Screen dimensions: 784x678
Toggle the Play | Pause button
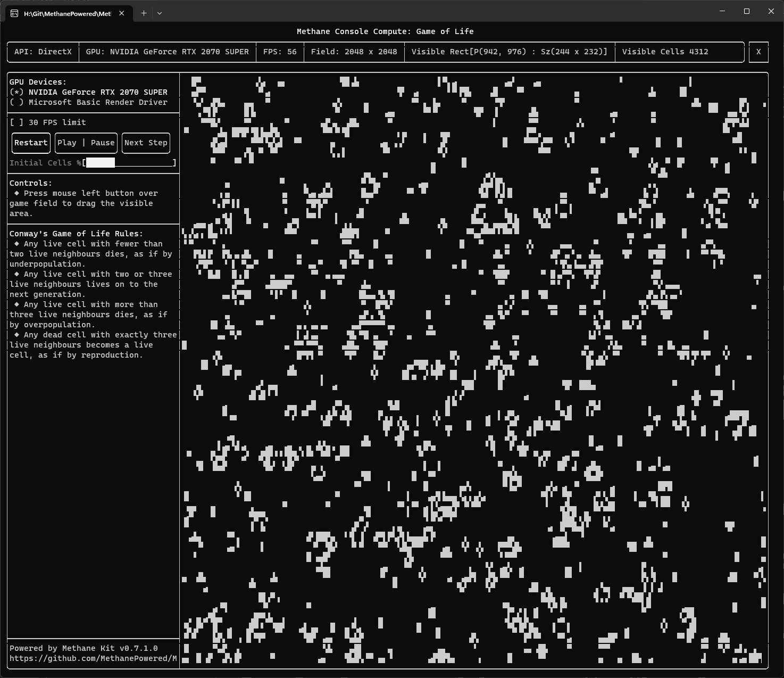[86, 143]
